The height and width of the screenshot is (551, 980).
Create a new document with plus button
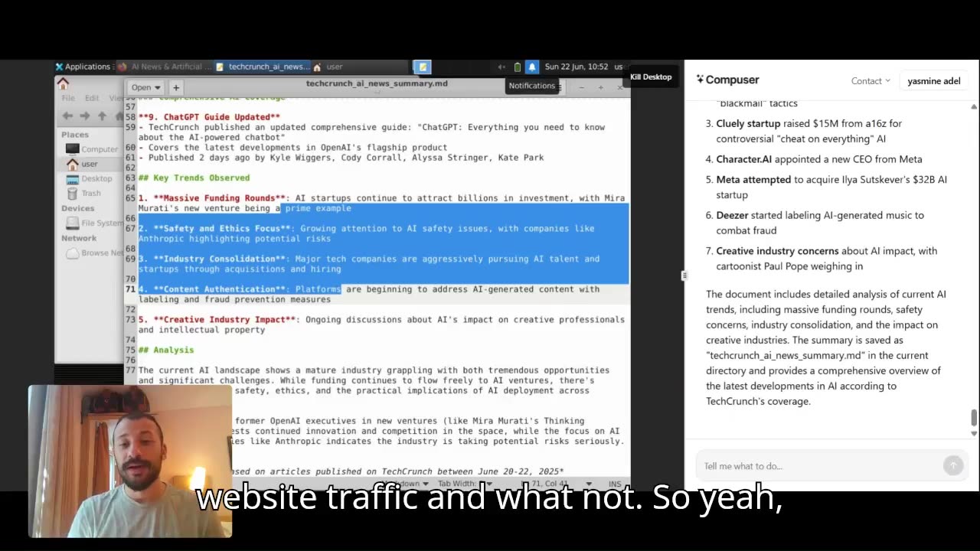tap(175, 87)
